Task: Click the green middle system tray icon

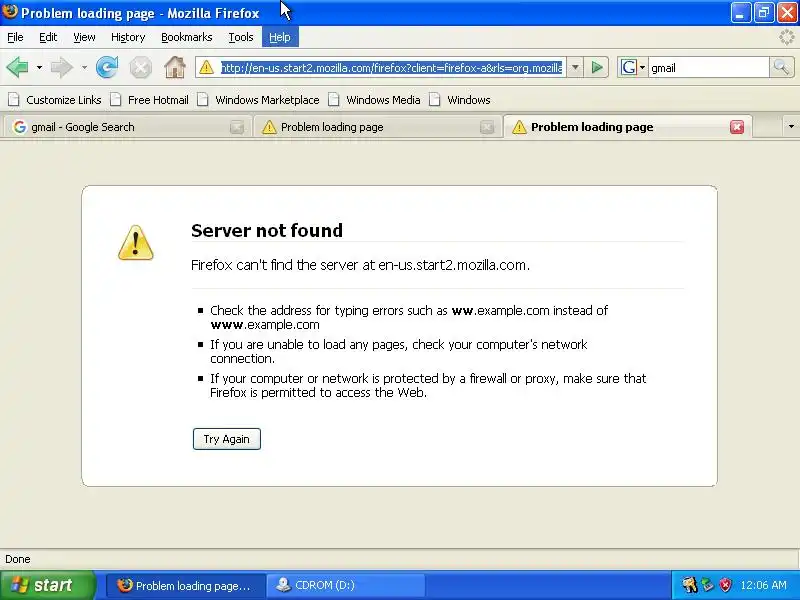Action: coord(707,585)
